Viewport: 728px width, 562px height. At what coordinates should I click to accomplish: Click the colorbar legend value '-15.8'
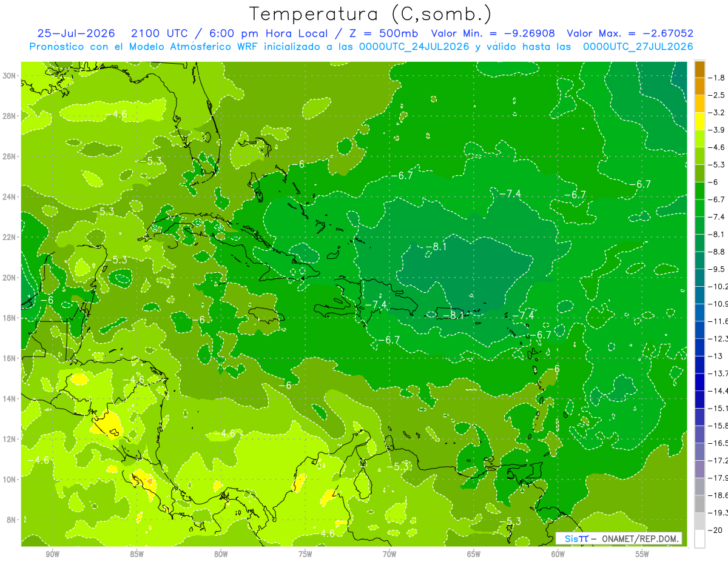pyautogui.click(x=720, y=426)
